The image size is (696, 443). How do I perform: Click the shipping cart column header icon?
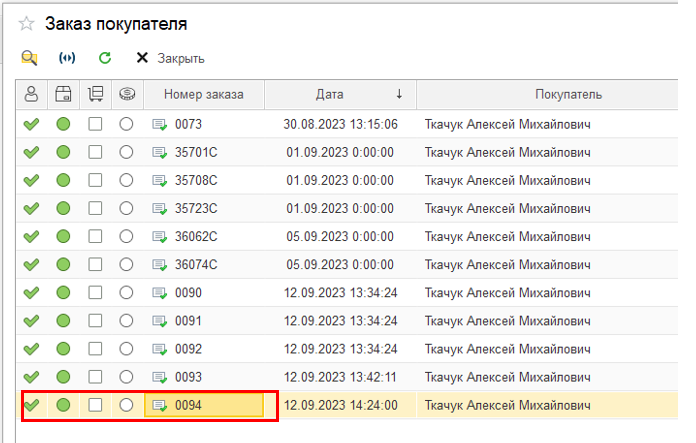click(95, 95)
